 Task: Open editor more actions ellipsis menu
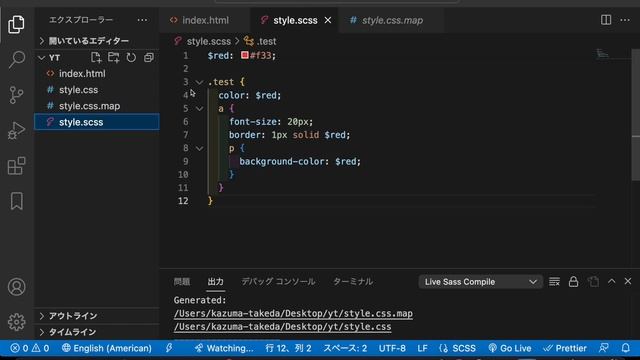tap(625, 20)
